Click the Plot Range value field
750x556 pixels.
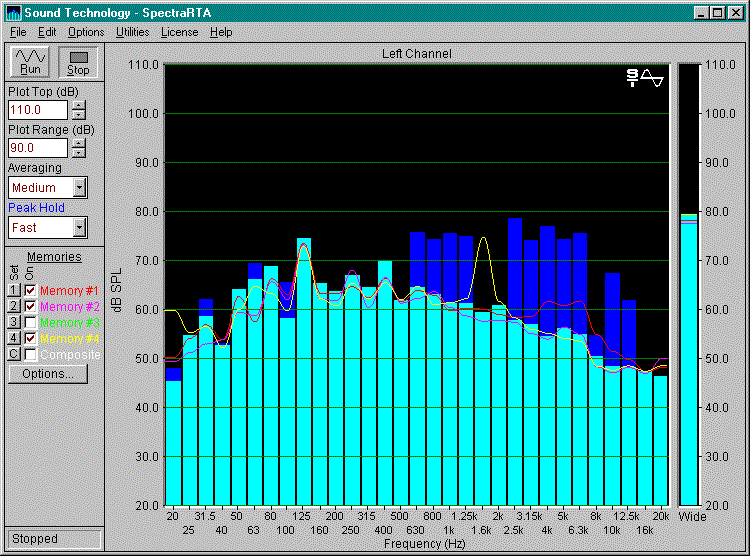[38, 148]
